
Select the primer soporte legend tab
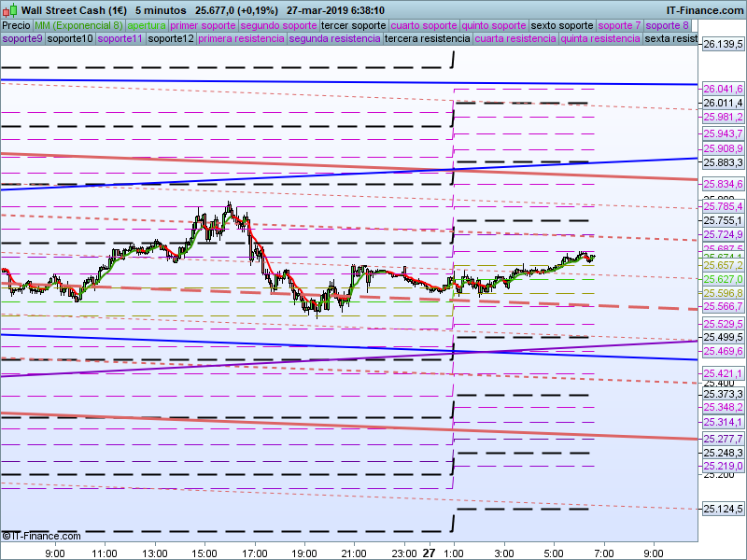coord(203,26)
